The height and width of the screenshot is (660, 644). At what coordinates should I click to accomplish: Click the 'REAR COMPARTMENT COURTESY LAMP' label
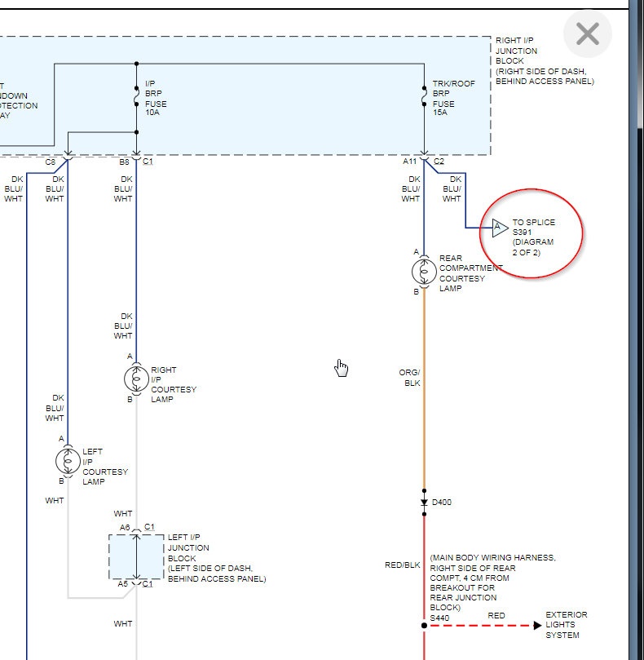pos(470,273)
